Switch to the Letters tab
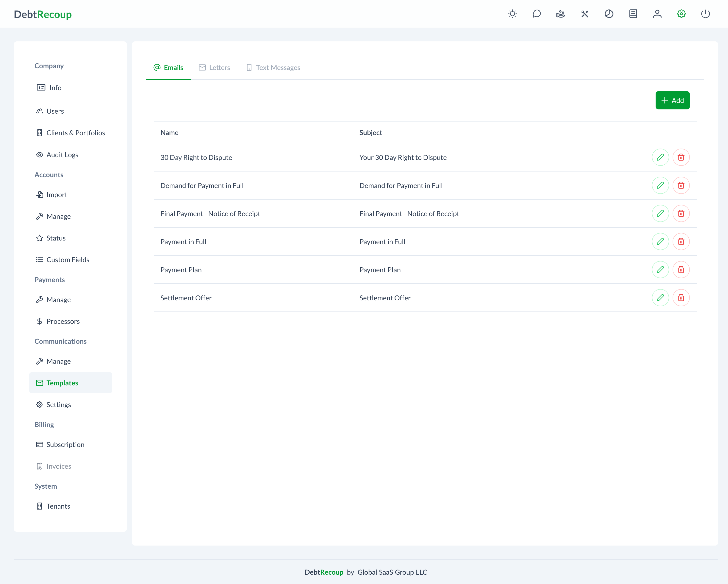 (x=215, y=68)
